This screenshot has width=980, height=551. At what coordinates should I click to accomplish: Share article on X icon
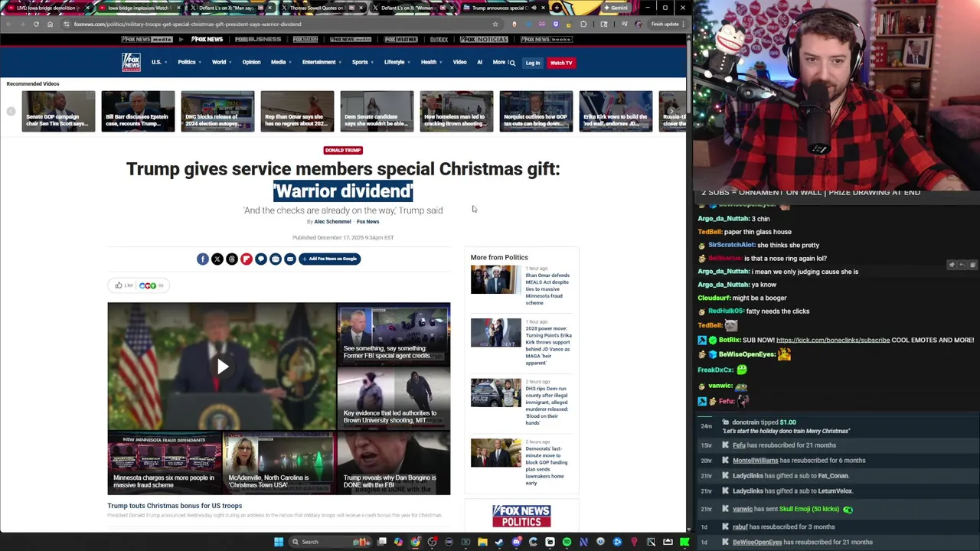[x=217, y=259]
